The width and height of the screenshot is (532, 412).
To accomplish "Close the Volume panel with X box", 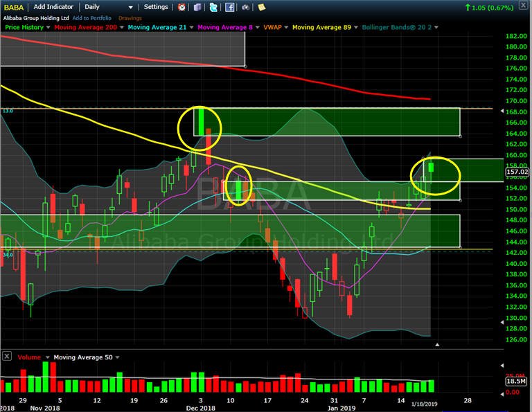I will (7, 357).
